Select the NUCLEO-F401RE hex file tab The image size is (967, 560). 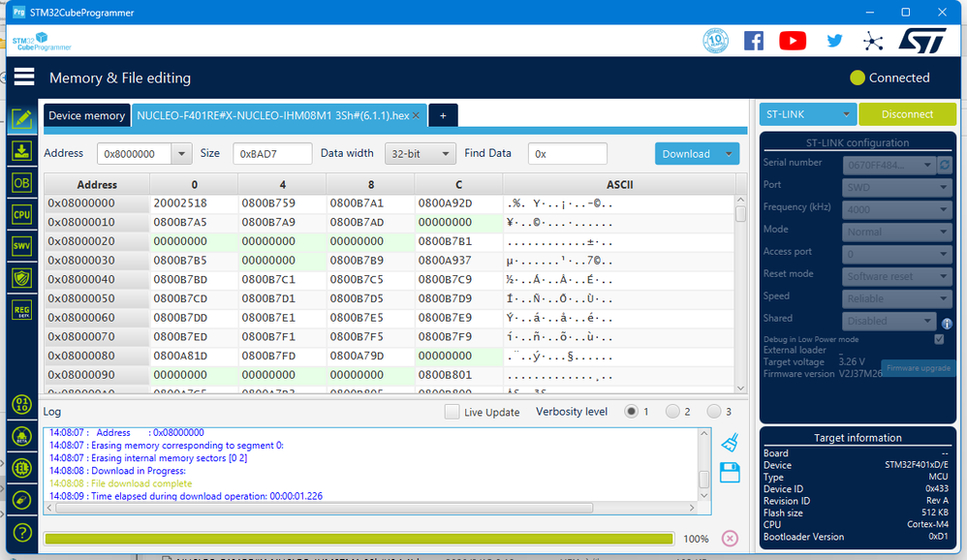pyautogui.click(x=272, y=115)
